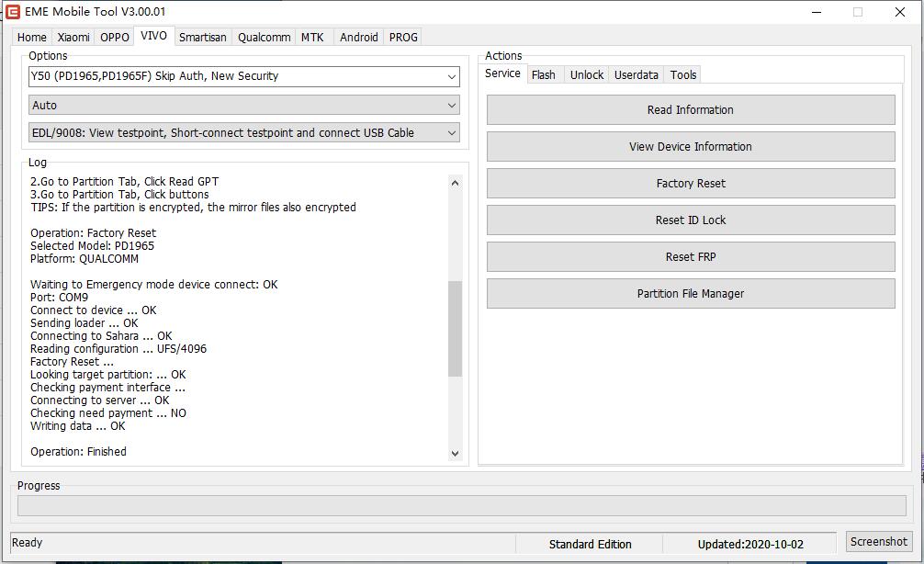
Task: Open the Userdata actions tab
Action: pyautogui.click(x=637, y=74)
